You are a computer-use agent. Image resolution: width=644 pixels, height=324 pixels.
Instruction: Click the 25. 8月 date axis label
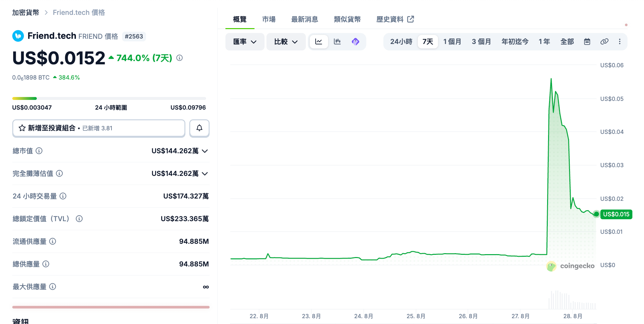416,316
